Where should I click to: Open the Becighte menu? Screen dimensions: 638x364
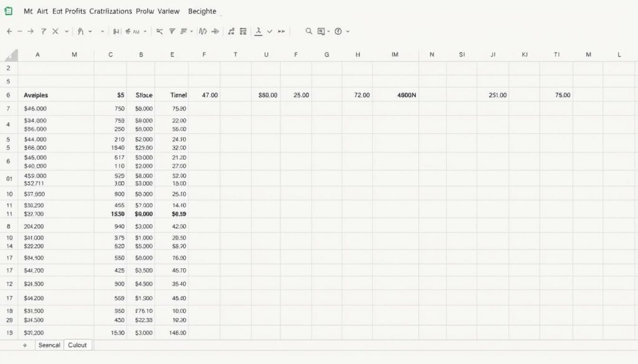[x=202, y=11]
